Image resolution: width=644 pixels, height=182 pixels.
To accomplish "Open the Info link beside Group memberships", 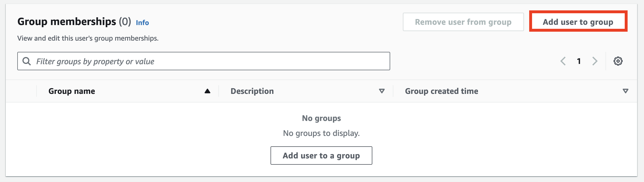I will point(142,23).
